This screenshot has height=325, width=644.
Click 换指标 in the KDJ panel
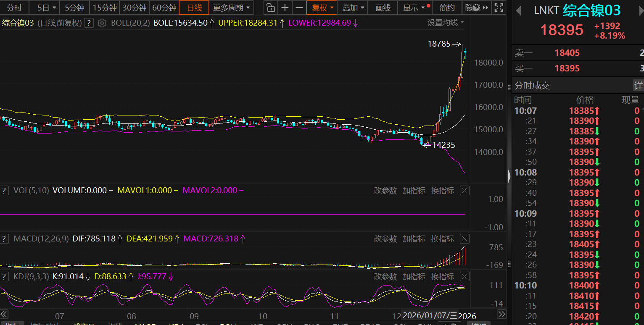coord(443,277)
